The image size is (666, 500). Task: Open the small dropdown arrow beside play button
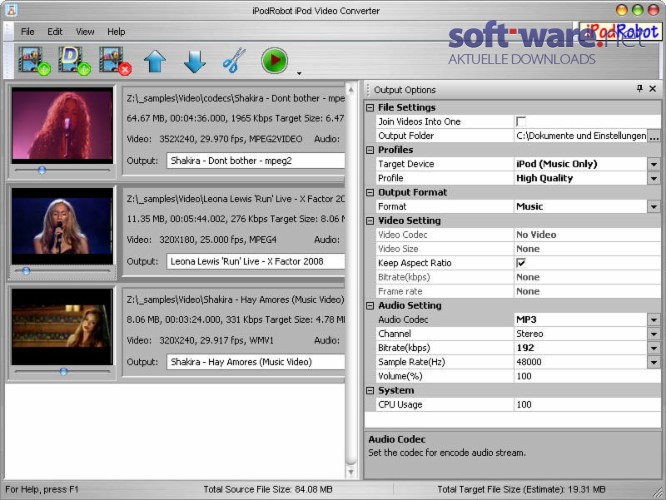[x=299, y=73]
